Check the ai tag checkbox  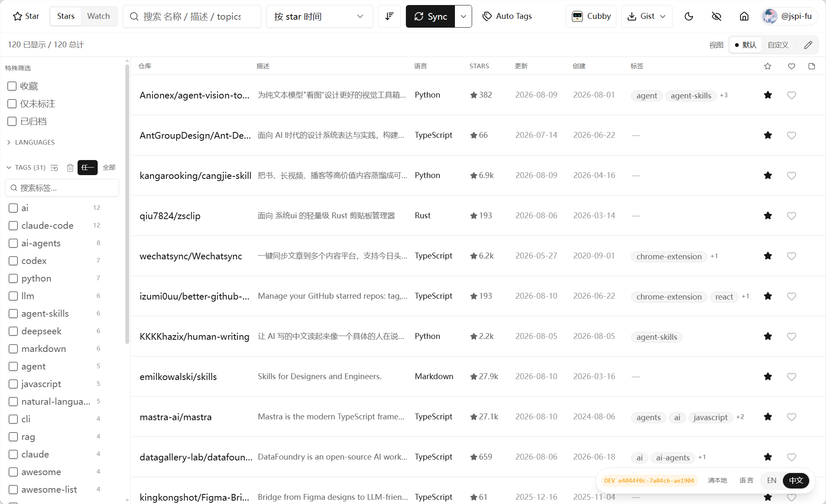pyautogui.click(x=13, y=208)
